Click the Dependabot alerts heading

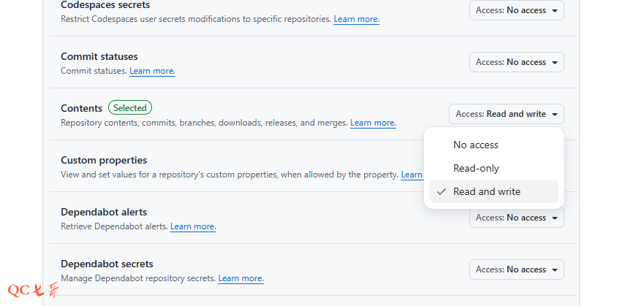pos(104,212)
